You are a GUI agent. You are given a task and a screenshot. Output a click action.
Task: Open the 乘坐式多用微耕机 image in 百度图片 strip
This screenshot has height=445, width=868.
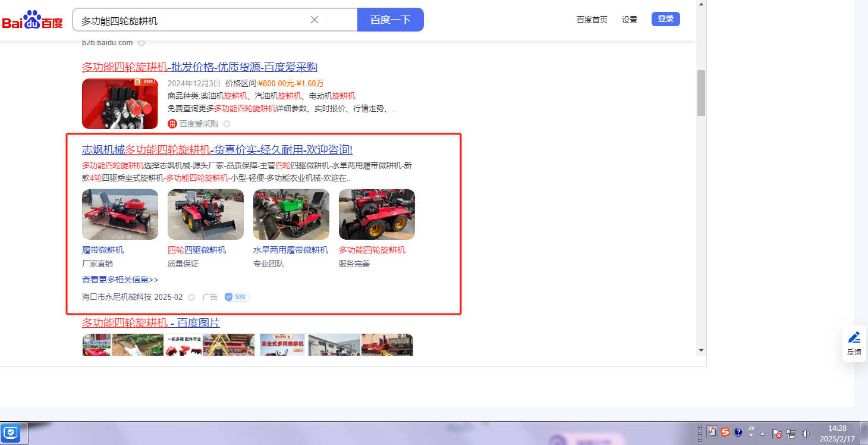pos(282,344)
